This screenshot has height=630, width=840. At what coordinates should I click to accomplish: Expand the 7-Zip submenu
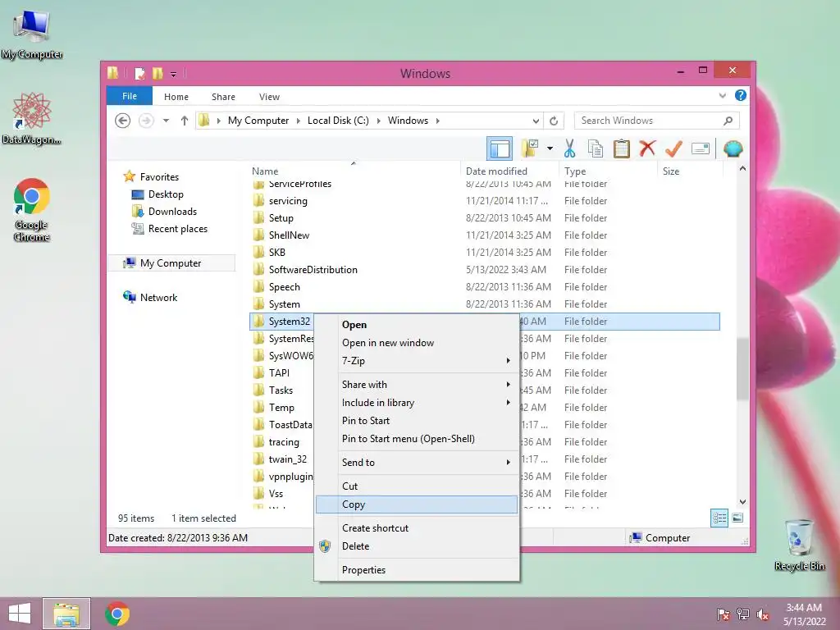click(x=416, y=361)
